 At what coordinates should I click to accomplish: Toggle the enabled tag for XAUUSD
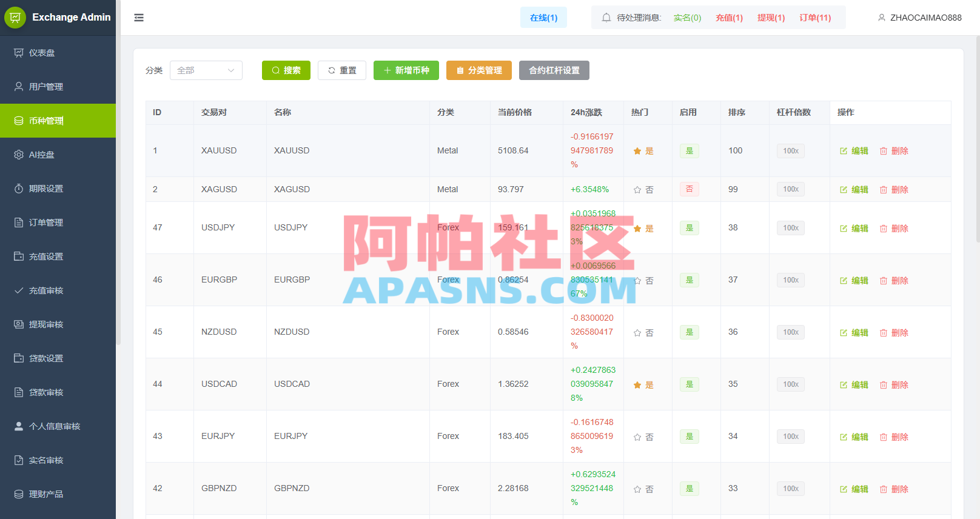(x=690, y=150)
